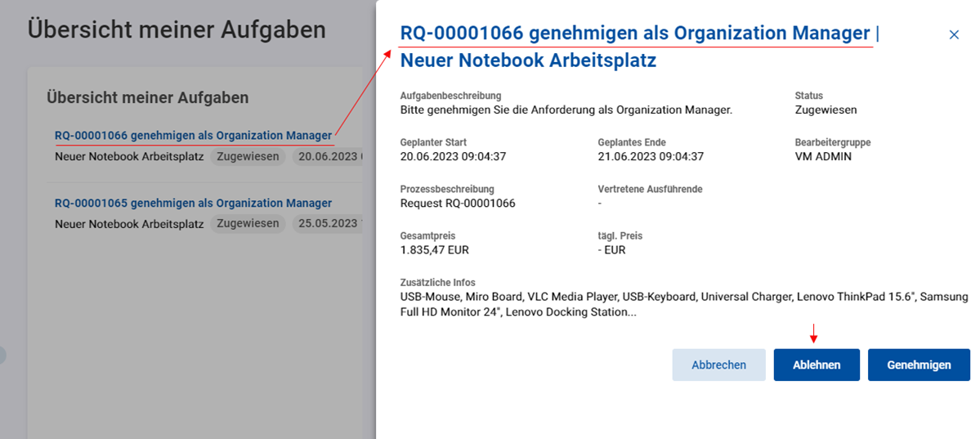
Task: Click the Gesamtpreis value 1.835,47 EUR
Action: tap(434, 251)
